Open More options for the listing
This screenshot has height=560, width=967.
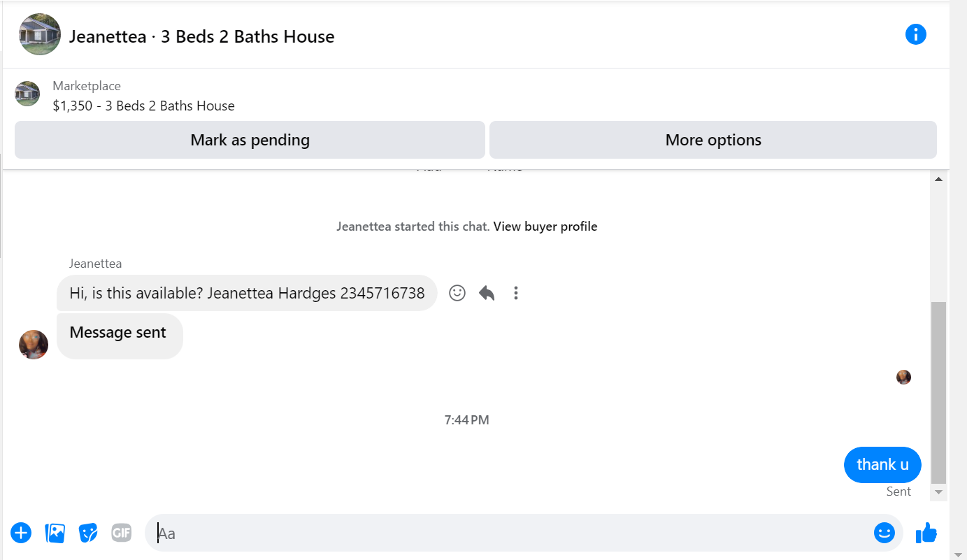point(713,140)
